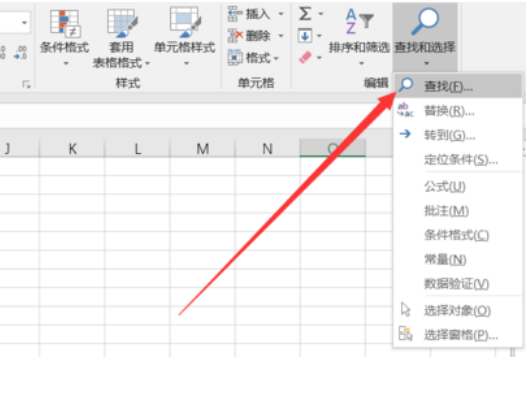The height and width of the screenshot is (406, 527).
Task: Select 公式(U) menu item
Action: pyautogui.click(x=458, y=186)
